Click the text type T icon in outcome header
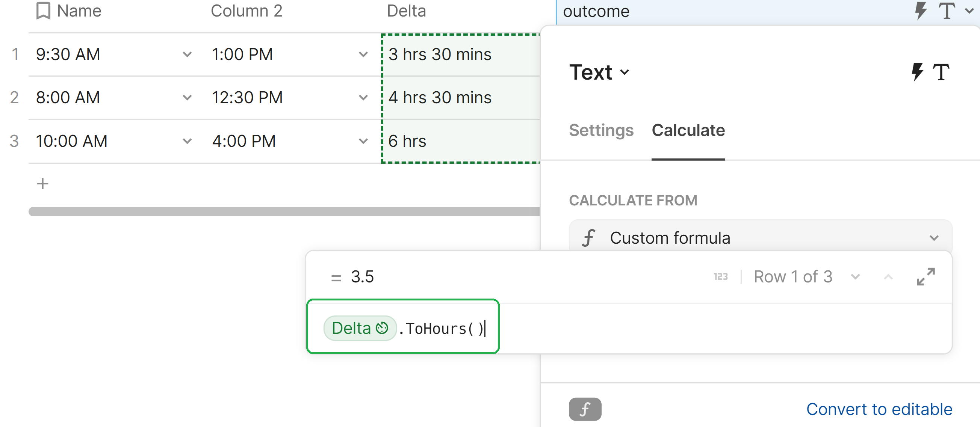The height and width of the screenshot is (427, 980). pyautogui.click(x=947, y=11)
